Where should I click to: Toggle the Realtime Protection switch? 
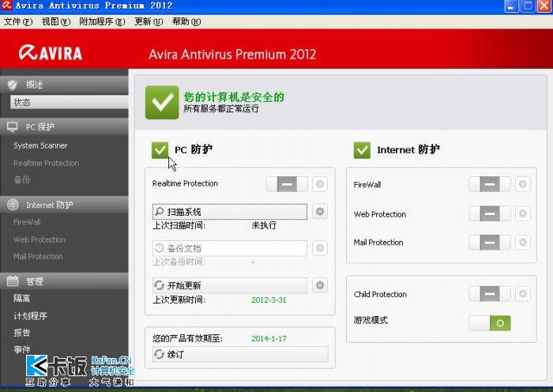pyautogui.click(x=287, y=184)
